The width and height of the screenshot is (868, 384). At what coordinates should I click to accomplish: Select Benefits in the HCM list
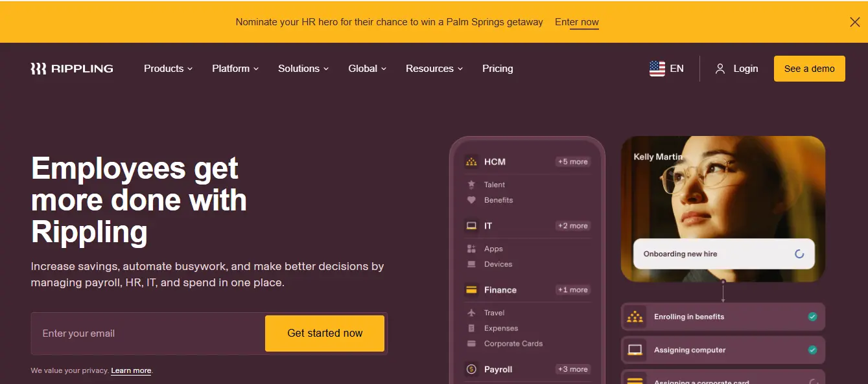pyautogui.click(x=499, y=200)
